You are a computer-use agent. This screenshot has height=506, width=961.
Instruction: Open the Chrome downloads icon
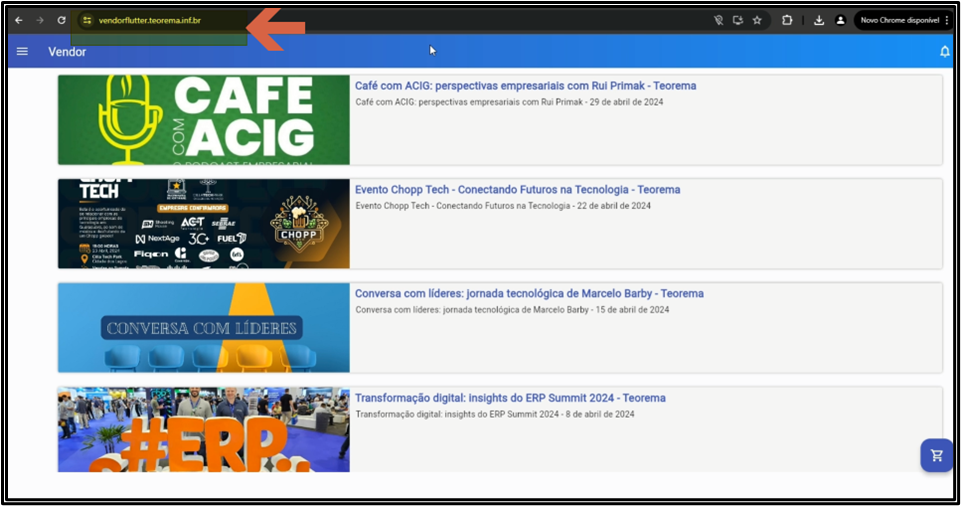(819, 20)
